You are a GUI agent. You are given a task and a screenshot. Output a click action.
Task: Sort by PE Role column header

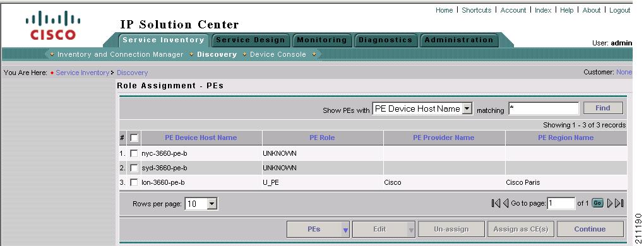322,138
